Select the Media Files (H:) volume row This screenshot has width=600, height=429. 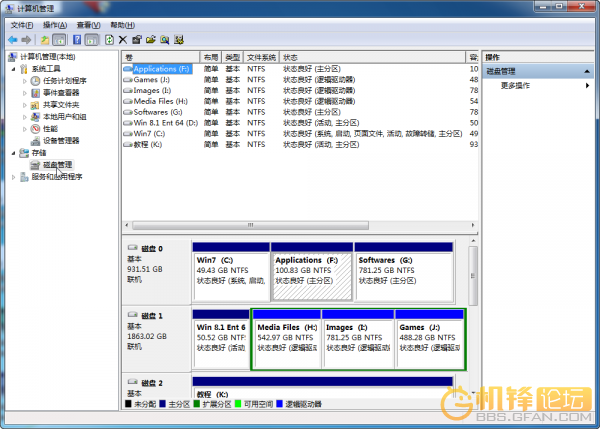click(300, 101)
